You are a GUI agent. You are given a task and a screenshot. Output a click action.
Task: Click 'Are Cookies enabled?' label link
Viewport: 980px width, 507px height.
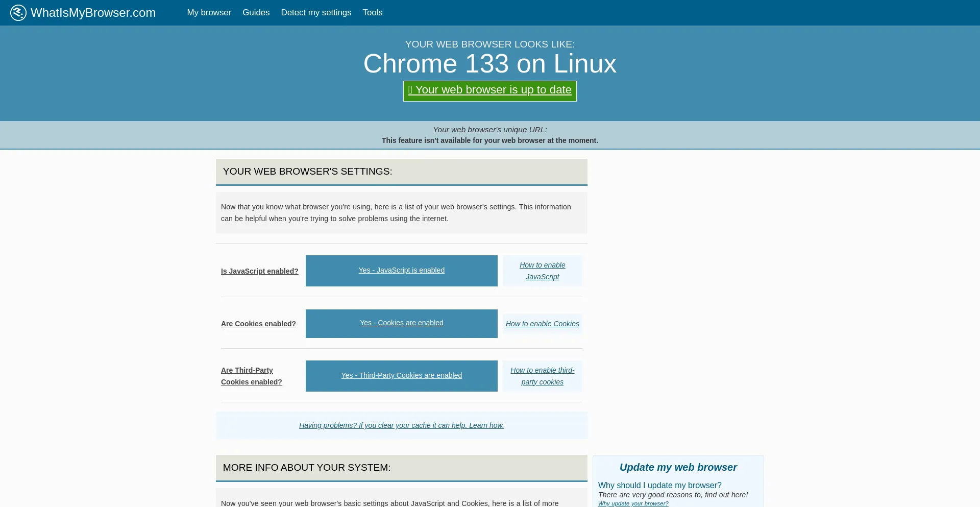[x=258, y=324]
